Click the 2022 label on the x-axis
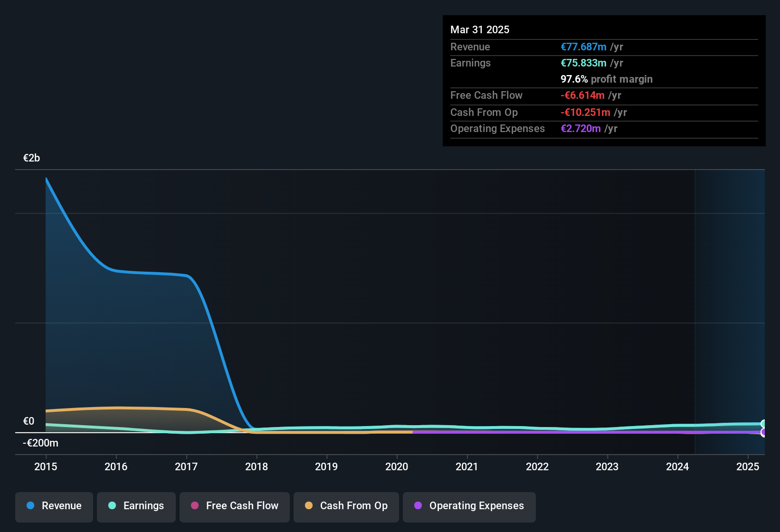 (537, 466)
